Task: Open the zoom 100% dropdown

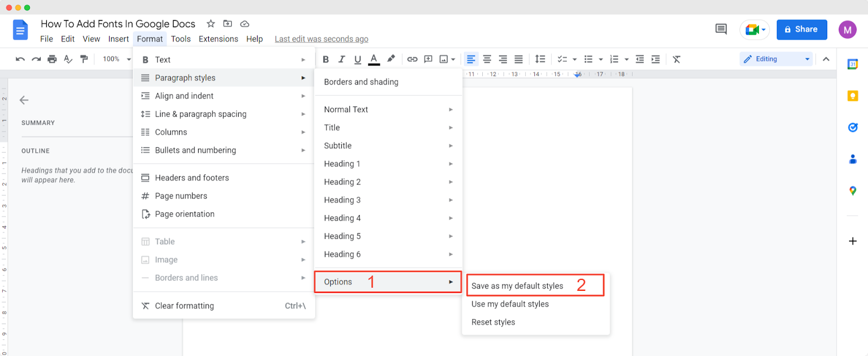Action: 117,59
